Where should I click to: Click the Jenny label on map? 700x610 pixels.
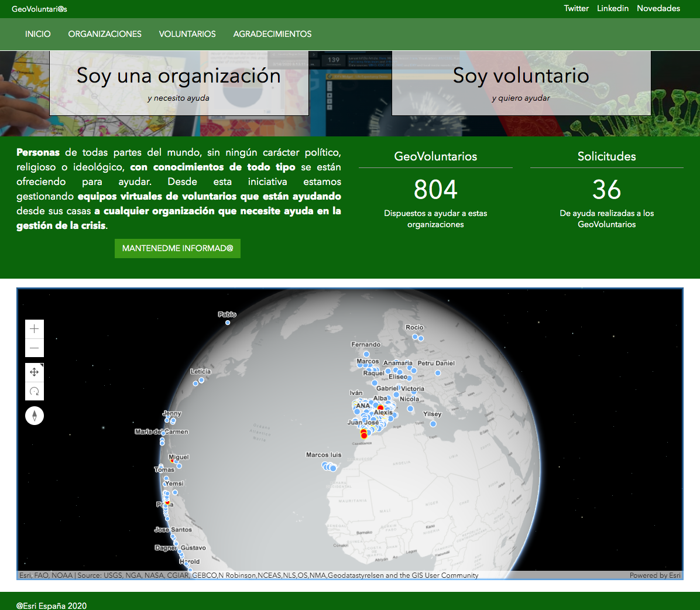tap(172, 413)
